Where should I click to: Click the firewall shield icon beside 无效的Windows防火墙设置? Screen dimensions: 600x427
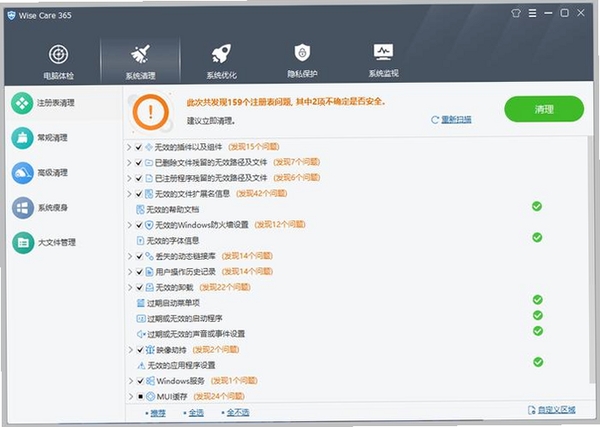(x=149, y=225)
